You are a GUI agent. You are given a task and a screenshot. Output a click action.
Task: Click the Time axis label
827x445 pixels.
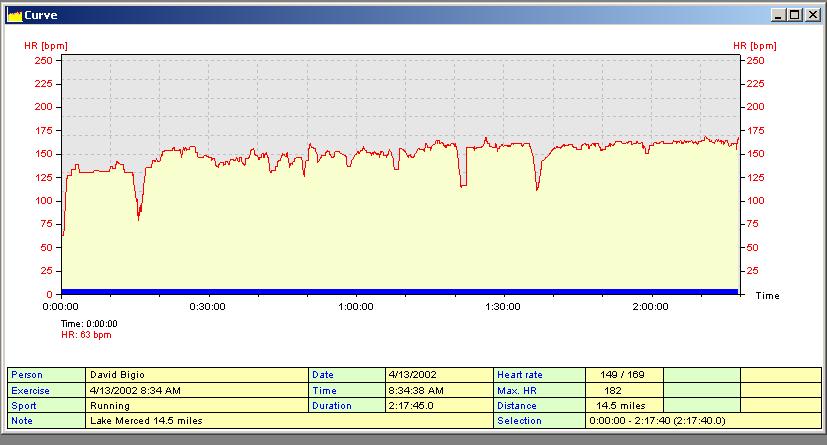tap(767, 296)
